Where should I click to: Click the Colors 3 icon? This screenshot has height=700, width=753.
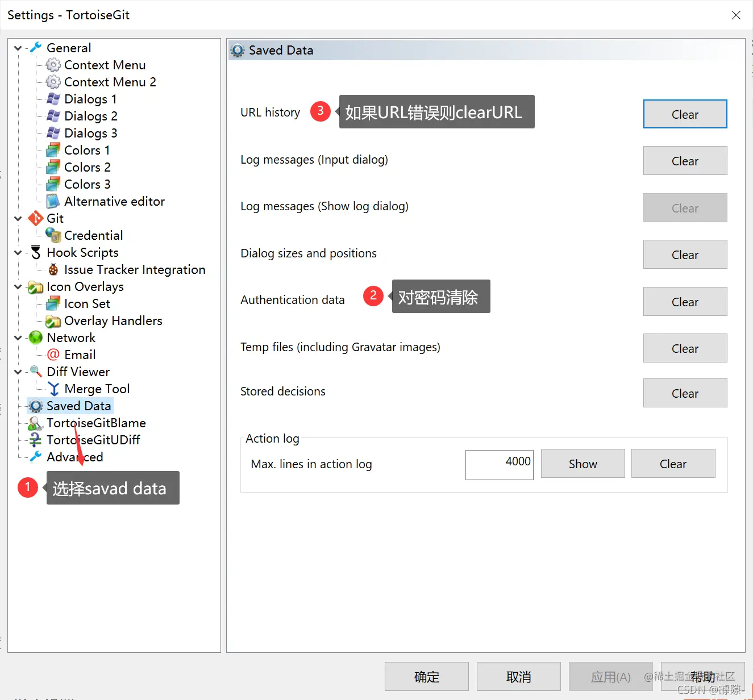[x=53, y=184]
